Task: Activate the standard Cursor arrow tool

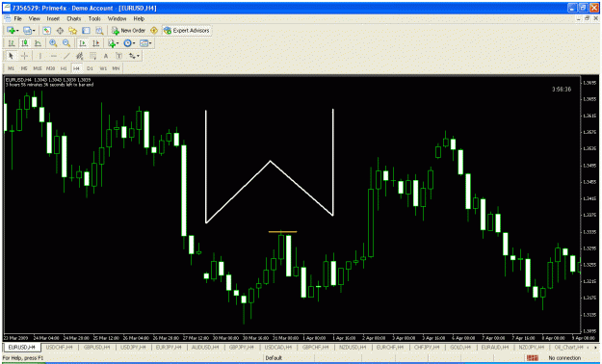Action: pyautogui.click(x=12, y=56)
